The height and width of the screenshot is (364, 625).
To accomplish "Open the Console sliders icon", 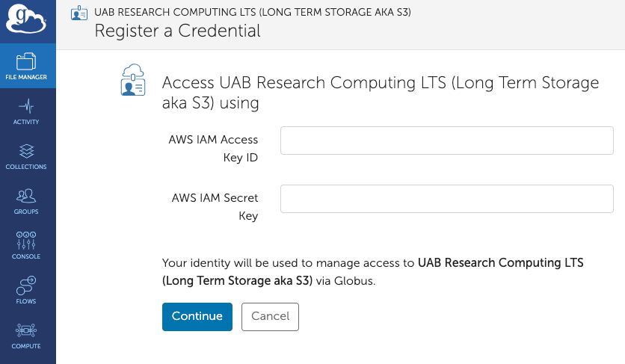I will pos(27,241).
